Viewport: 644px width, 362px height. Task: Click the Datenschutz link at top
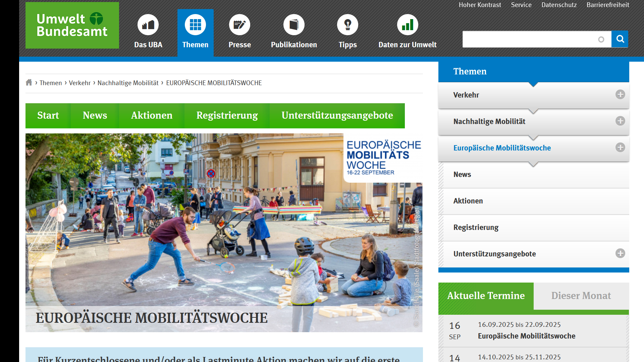559,5
